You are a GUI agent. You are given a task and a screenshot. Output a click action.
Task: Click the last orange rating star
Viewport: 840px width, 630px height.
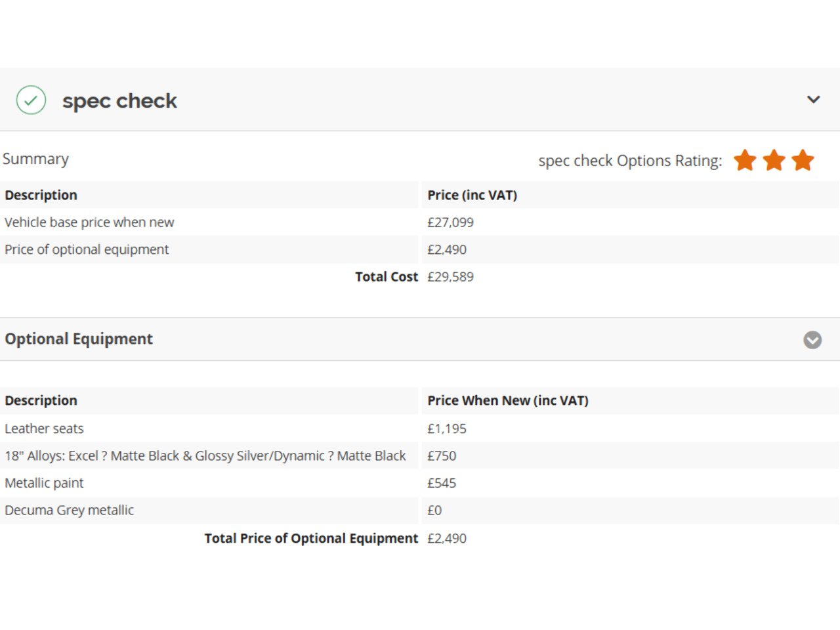[x=803, y=160]
